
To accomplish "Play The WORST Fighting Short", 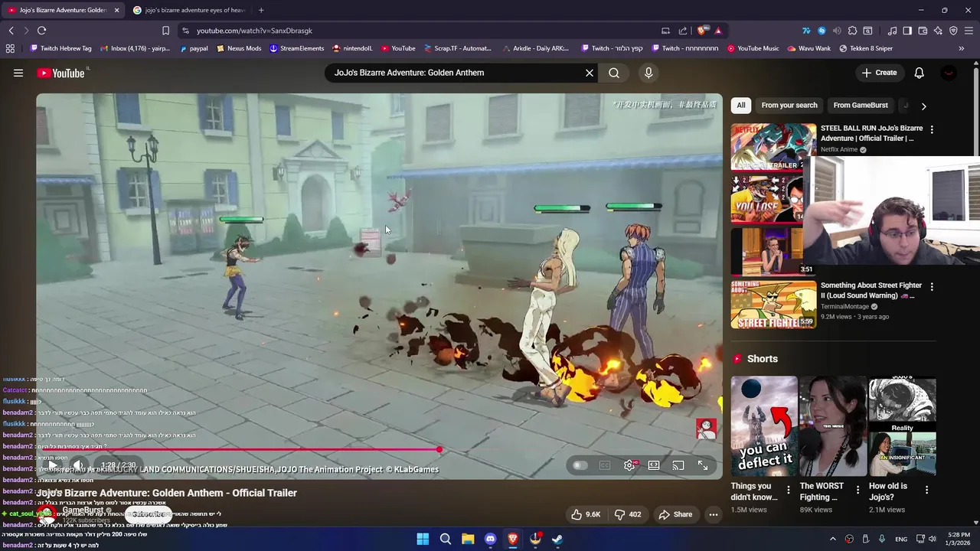I will (832, 426).
